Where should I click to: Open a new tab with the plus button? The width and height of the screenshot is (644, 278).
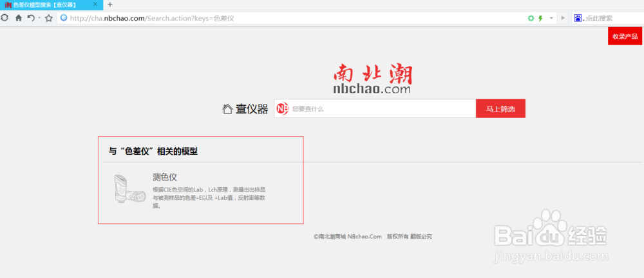pyautogui.click(x=109, y=5)
